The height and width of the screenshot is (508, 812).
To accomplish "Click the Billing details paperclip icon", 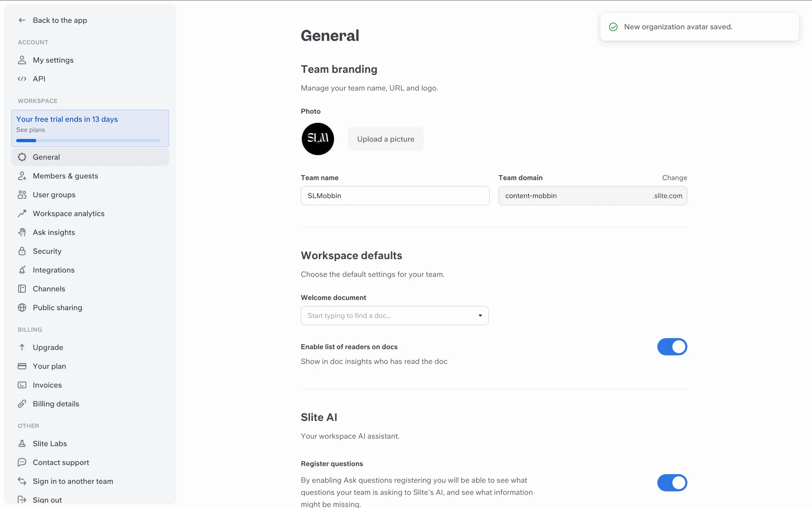I will point(22,404).
